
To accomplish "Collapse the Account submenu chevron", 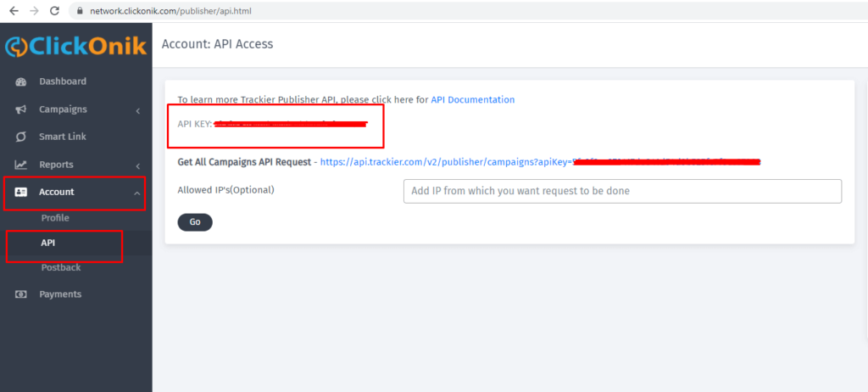I will point(137,193).
